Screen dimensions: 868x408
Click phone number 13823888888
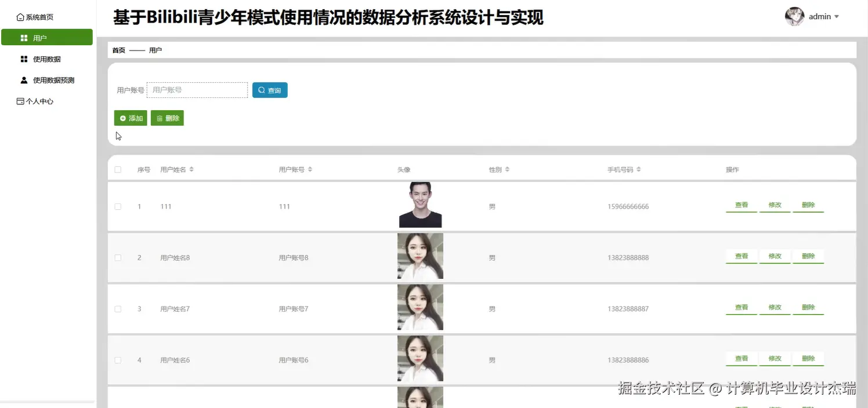coord(628,258)
